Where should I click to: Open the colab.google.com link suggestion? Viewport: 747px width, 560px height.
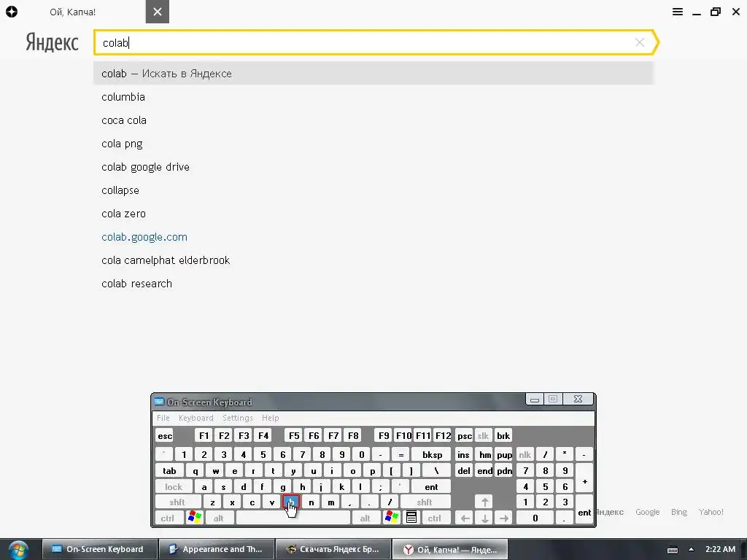tap(144, 237)
